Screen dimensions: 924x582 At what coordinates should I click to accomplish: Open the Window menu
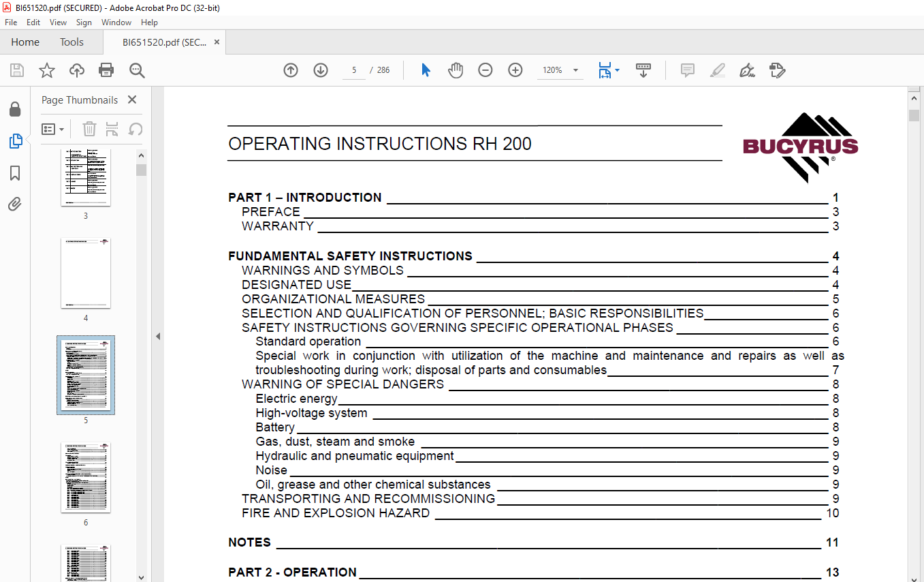click(116, 22)
